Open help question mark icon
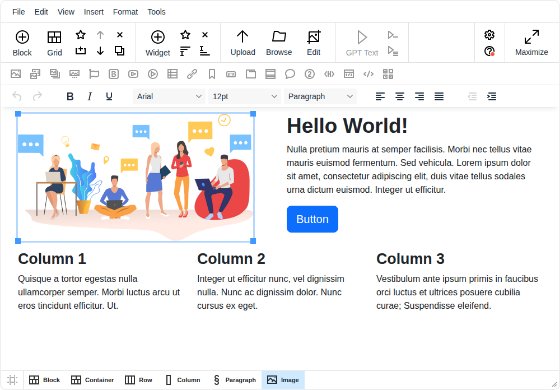The height and width of the screenshot is (390, 560). (489, 51)
